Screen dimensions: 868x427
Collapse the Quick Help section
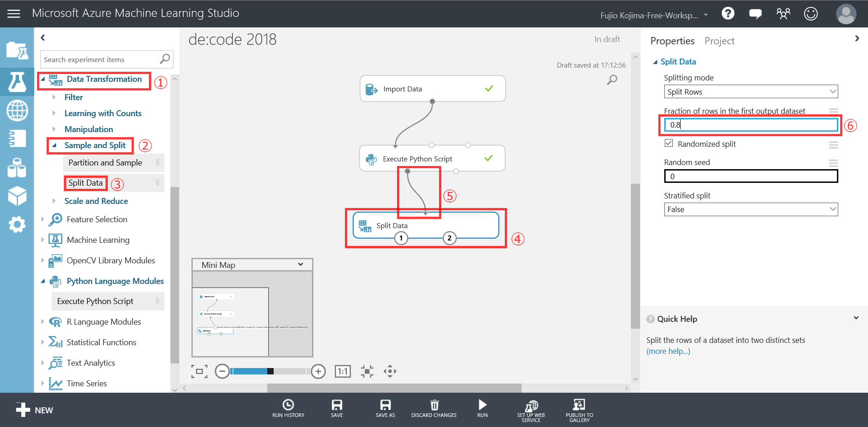click(x=856, y=318)
